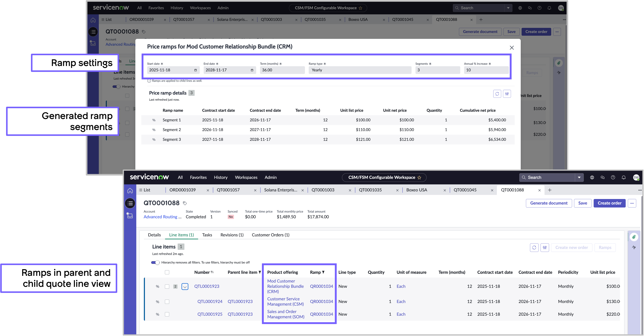Open the Workspaces menu in front window
Viewport: 644px width, 336px height.
point(246,177)
